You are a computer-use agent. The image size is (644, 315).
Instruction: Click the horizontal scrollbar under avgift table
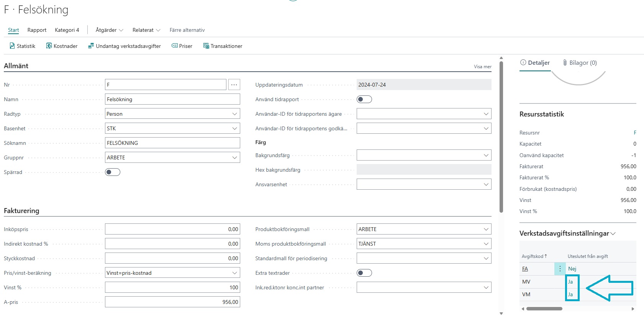click(x=544, y=308)
